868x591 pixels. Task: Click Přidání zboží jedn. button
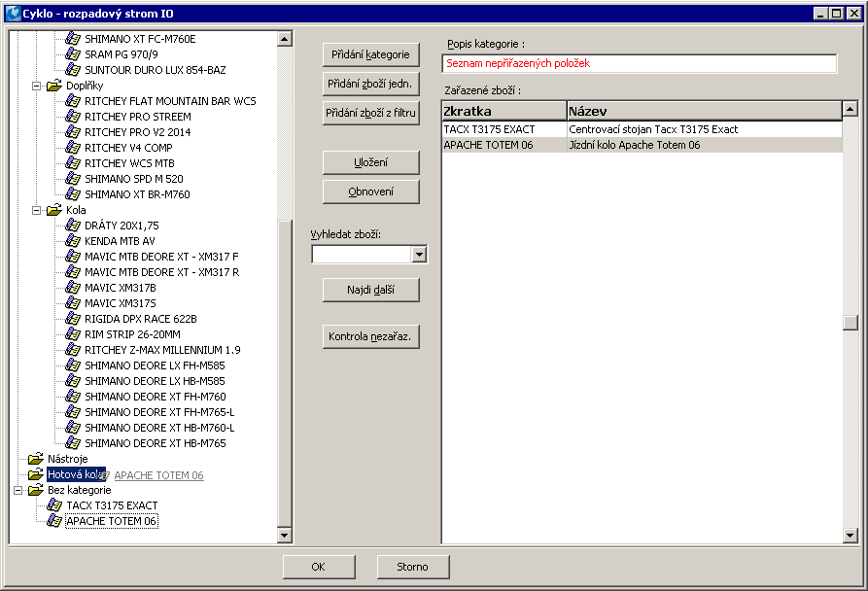pos(371,84)
